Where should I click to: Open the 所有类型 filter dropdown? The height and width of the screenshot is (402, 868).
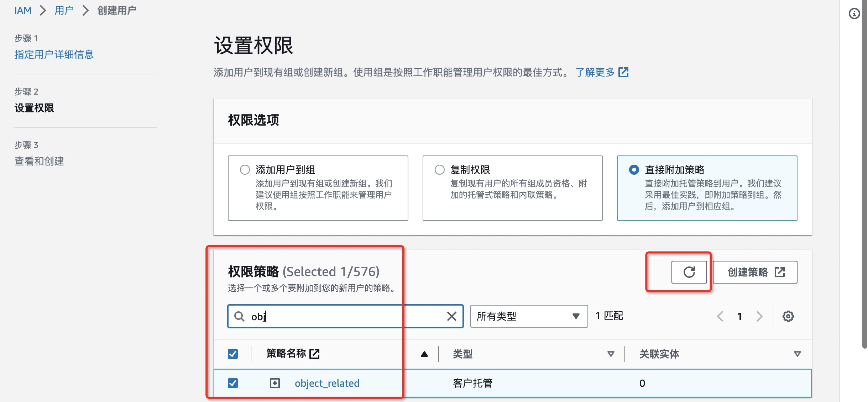pos(529,316)
